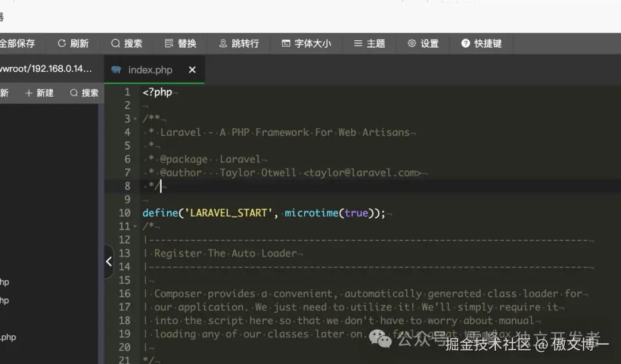
Task: Fold the comment block at line 11
Action: pyautogui.click(x=135, y=227)
